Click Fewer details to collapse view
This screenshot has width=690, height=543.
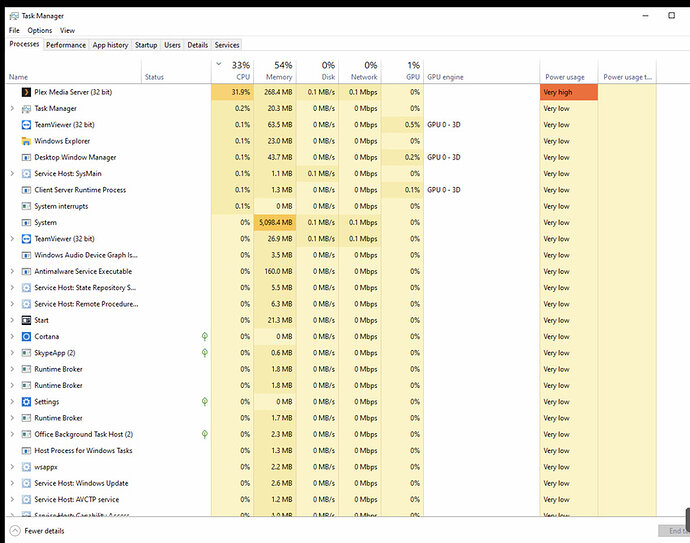coord(37,531)
